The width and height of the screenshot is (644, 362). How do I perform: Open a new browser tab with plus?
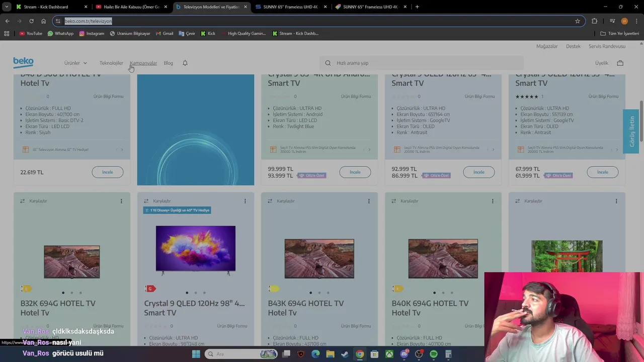pos(417,7)
